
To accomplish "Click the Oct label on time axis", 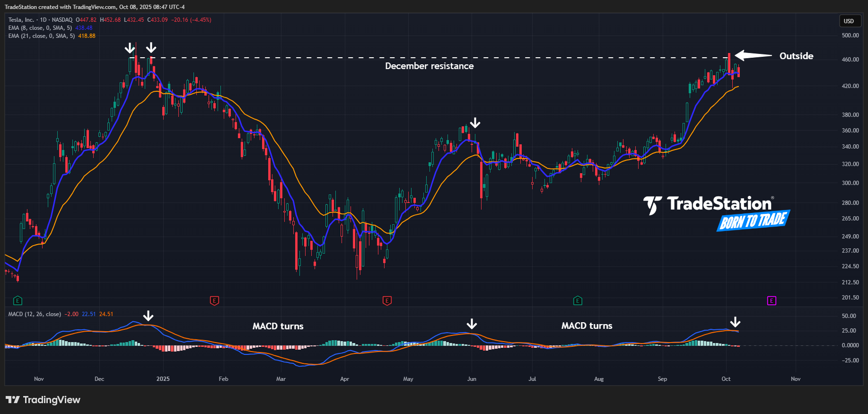I will 726,379.
